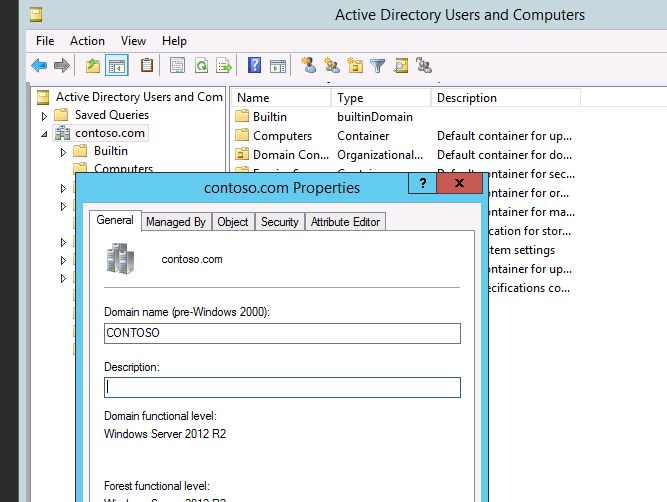Click the dialog help question mark button
Screen dimensions: 667x502
tap(422, 183)
